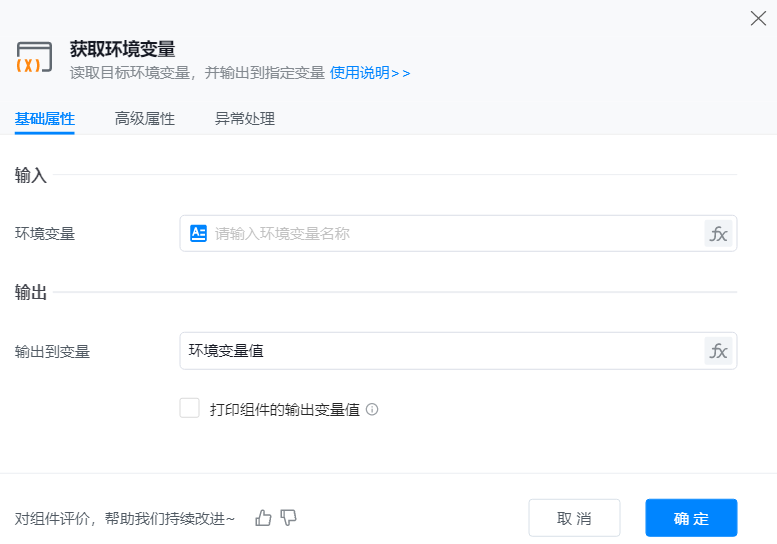This screenshot has height=544, width=777.
Task: Click the info icon beside 打印组件的输出变量值
Action: (372, 409)
